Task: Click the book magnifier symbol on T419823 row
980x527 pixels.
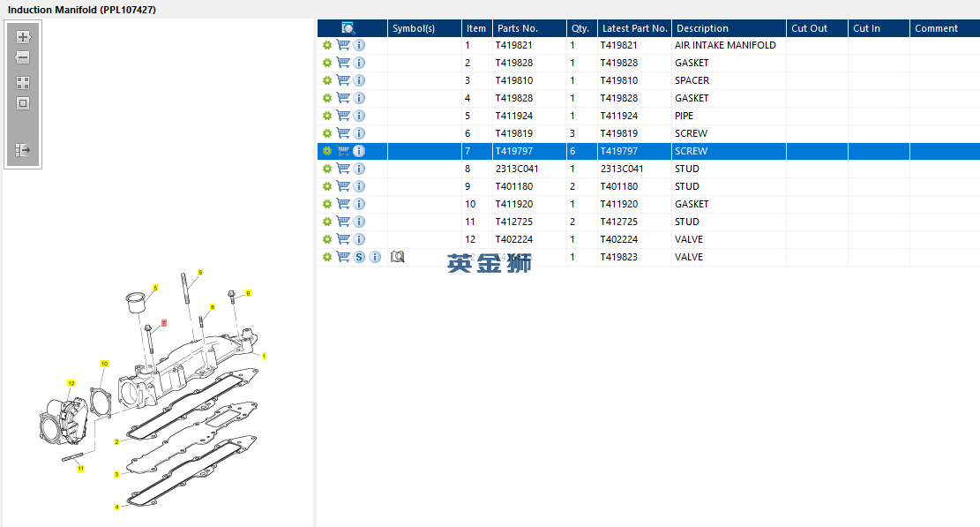Action: 398,257
